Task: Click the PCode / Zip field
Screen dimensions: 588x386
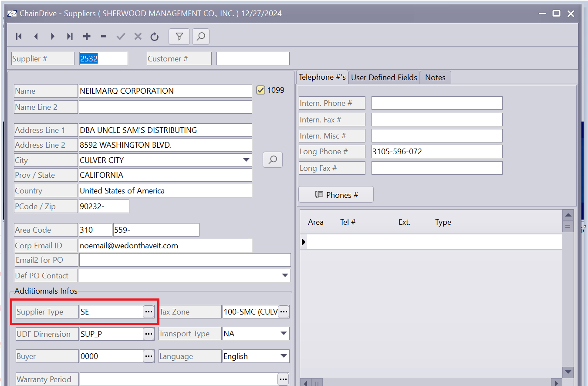Action: [x=104, y=207]
